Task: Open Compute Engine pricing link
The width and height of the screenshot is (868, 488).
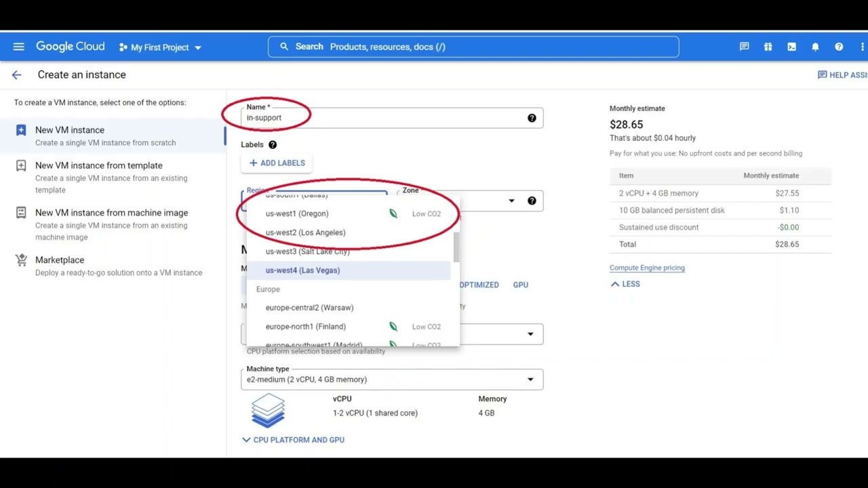Action: coord(647,268)
